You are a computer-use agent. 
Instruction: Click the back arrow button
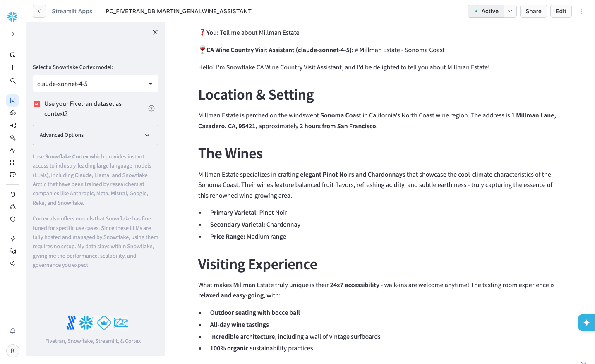(x=39, y=11)
